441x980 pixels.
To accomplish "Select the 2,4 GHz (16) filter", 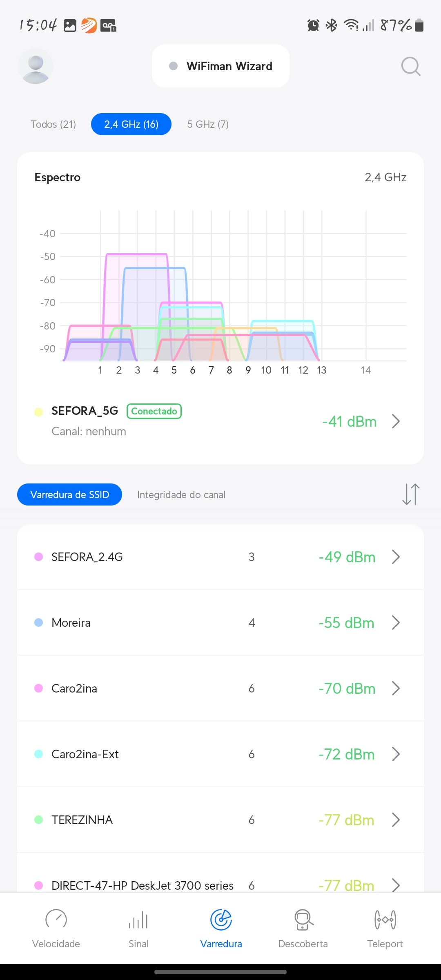I will 131,124.
